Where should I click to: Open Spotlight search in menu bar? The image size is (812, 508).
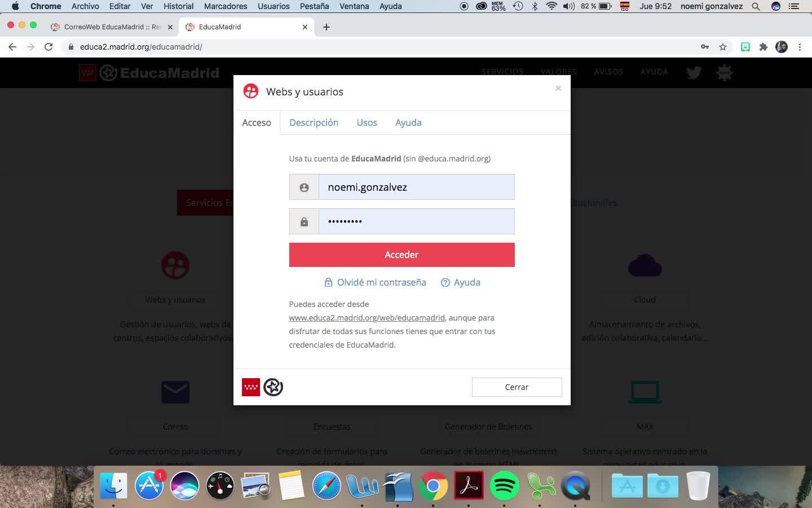756,6
